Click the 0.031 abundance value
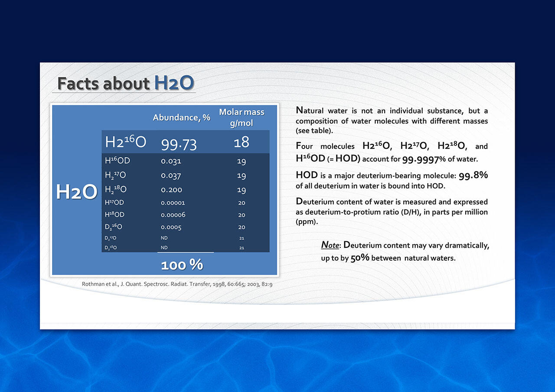Screen dimensions: 555x392 click(x=171, y=161)
